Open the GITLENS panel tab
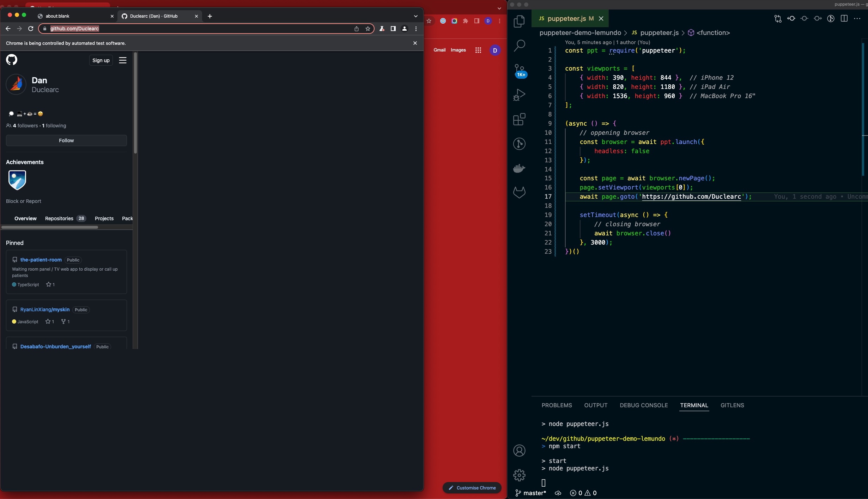 [732, 405]
